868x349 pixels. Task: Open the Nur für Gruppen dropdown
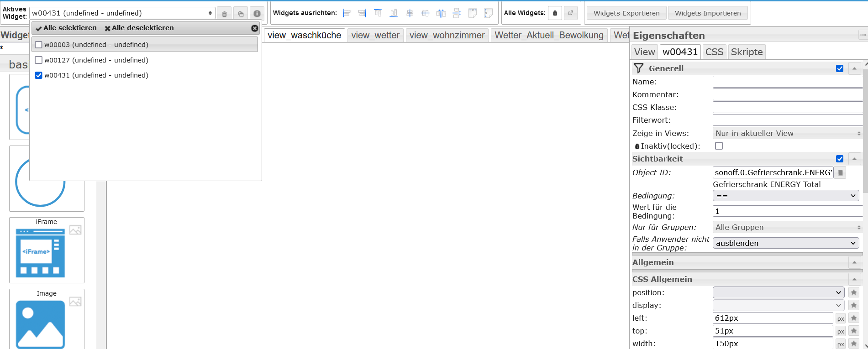point(788,227)
